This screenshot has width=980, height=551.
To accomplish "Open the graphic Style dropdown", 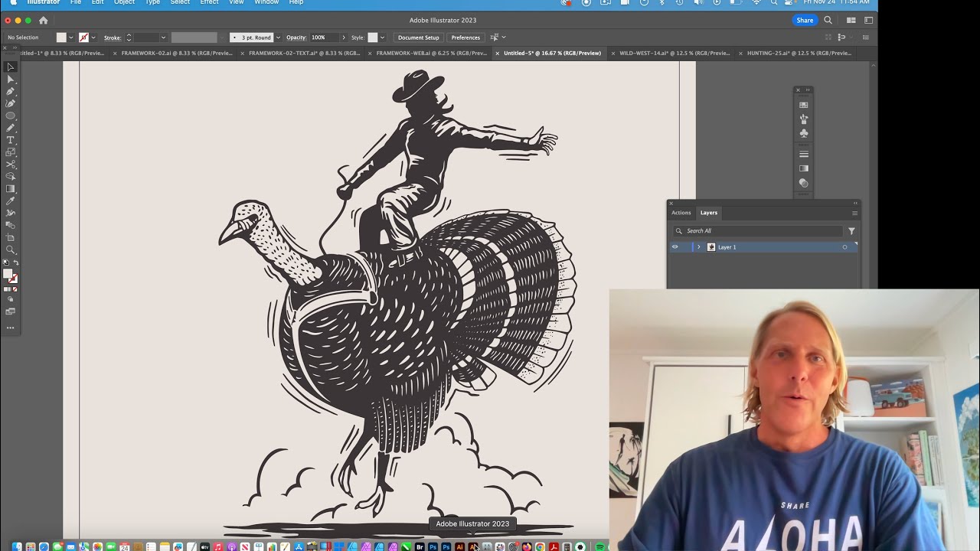I will (x=382, y=37).
